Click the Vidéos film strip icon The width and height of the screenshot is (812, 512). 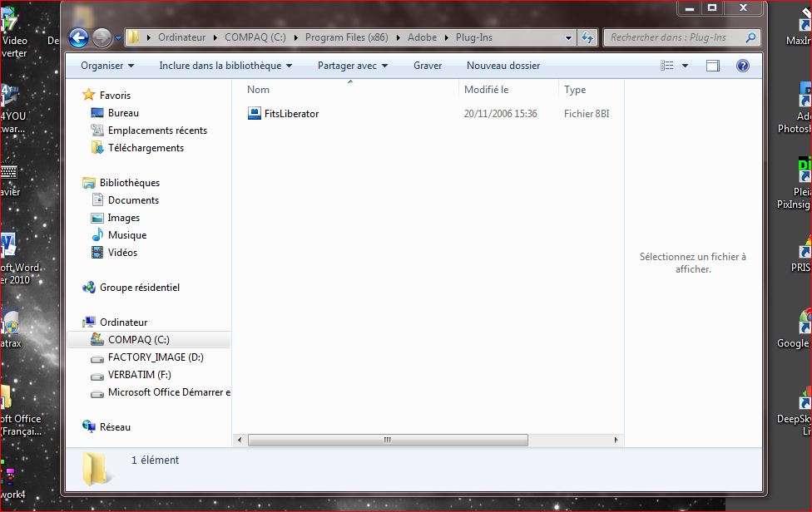[x=97, y=253]
